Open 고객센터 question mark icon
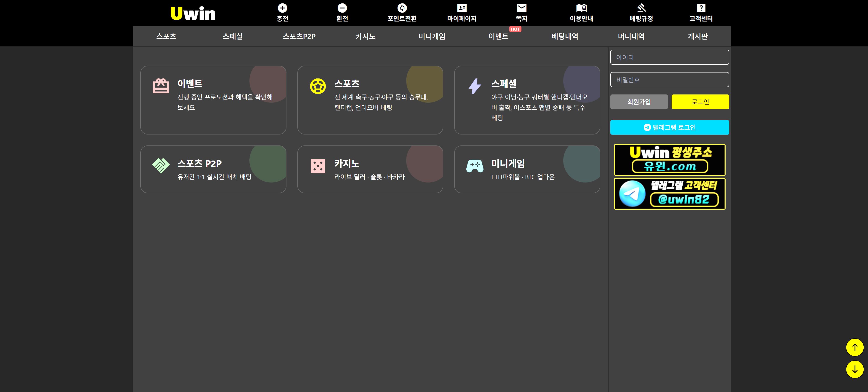The height and width of the screenshot is (392, 868). [x=701, y=8]
